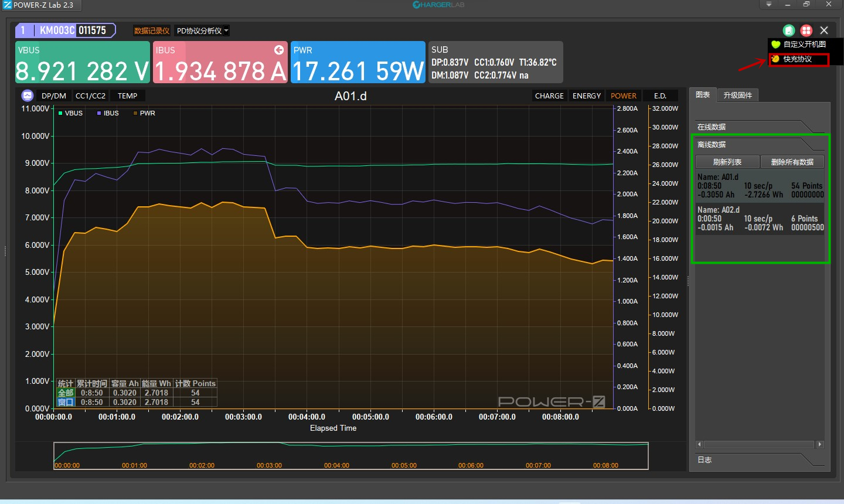The width and height of the screenshot is (844, 504).
Task: Toggle the DP/DM curve display
Action: (x=54, y=96)
